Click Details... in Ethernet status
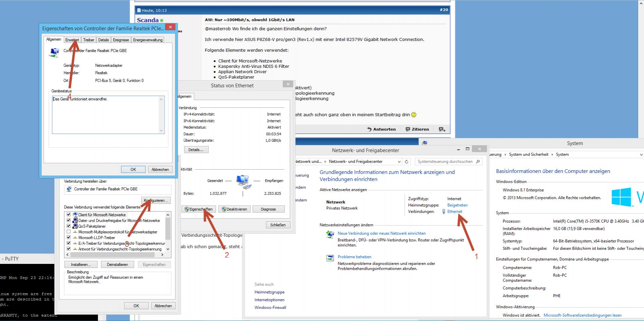 196,150
